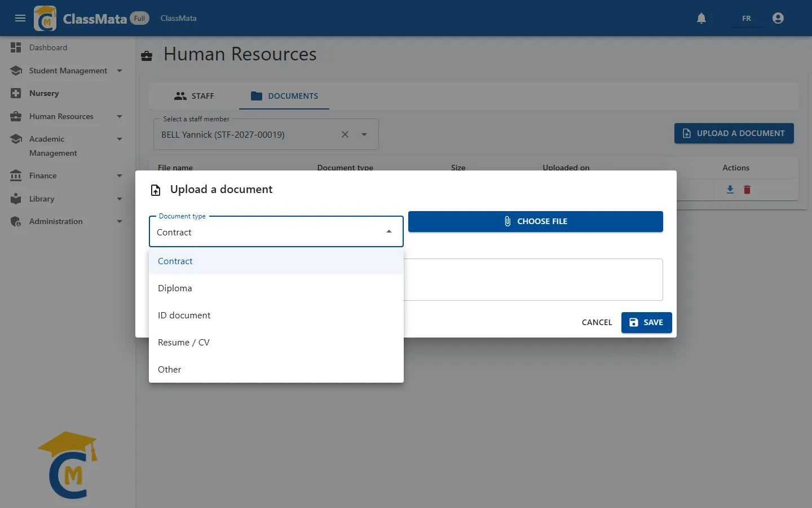The height and width of the screenshot is (508, 812).
Task: Open the hamburger navigation menu
Action: pos(20,18)
